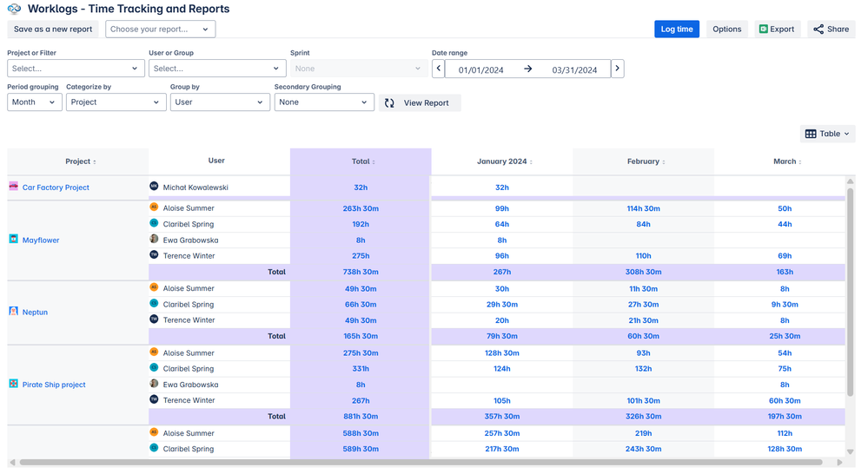Click the Export spreadsheet icon
The height and width of the screenshot is (474, 868).
coord(764,30)
